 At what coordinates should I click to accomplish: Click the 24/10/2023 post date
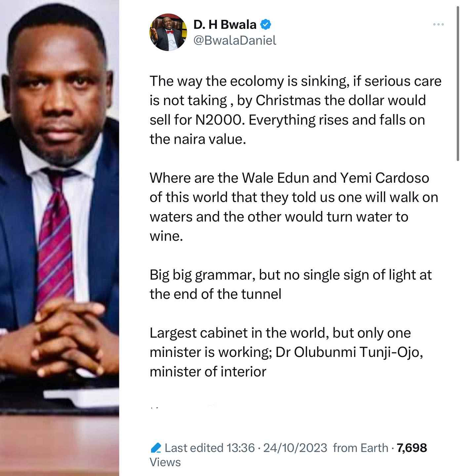click(295, 448)
